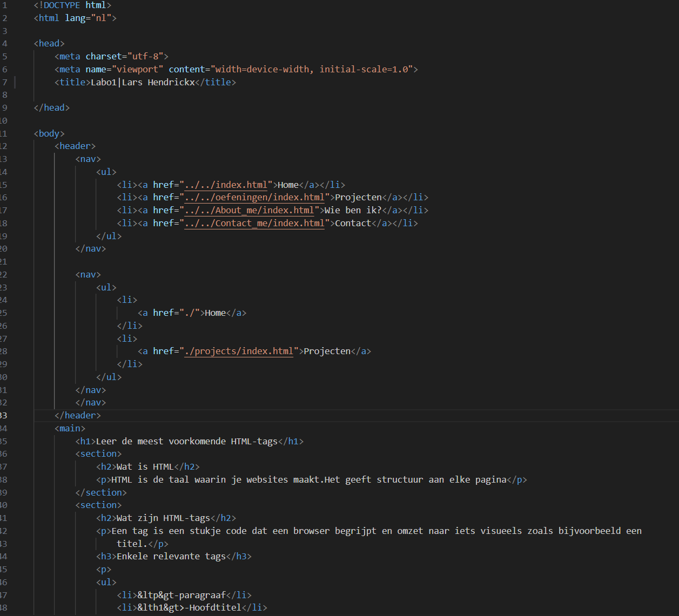Click the opening '<body>' tag

pos(49,134)
